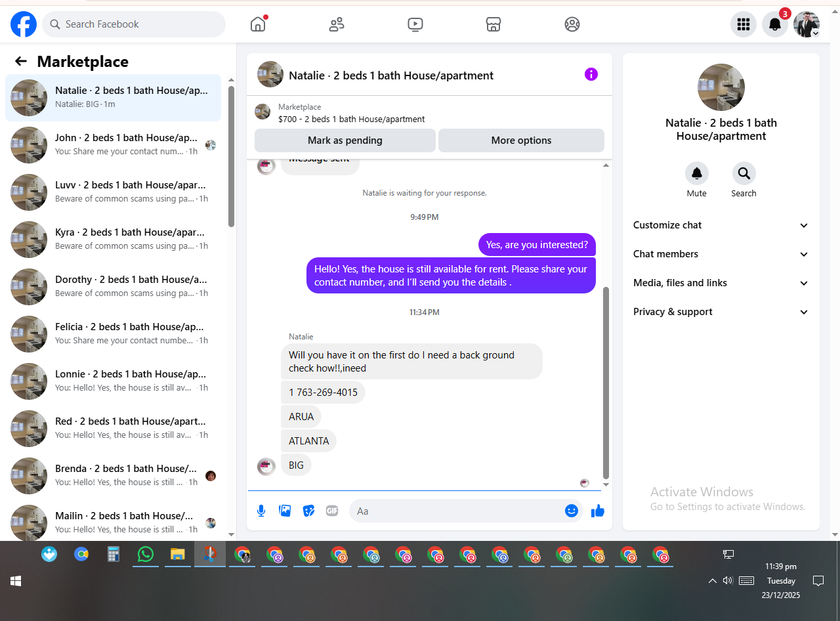This screenshot has width=840, height=621.
Task: Open the Notifications bell
Action: pyautogui.click(x=775, y=24)
